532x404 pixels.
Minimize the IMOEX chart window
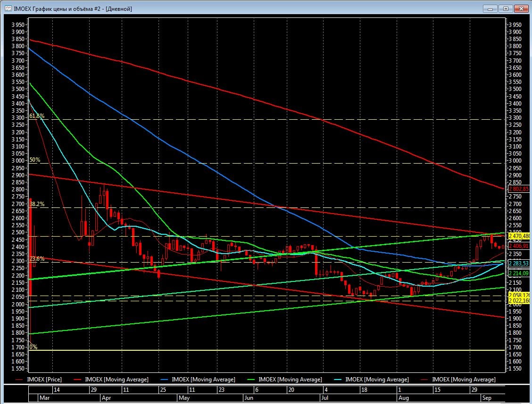pos(490,8)
